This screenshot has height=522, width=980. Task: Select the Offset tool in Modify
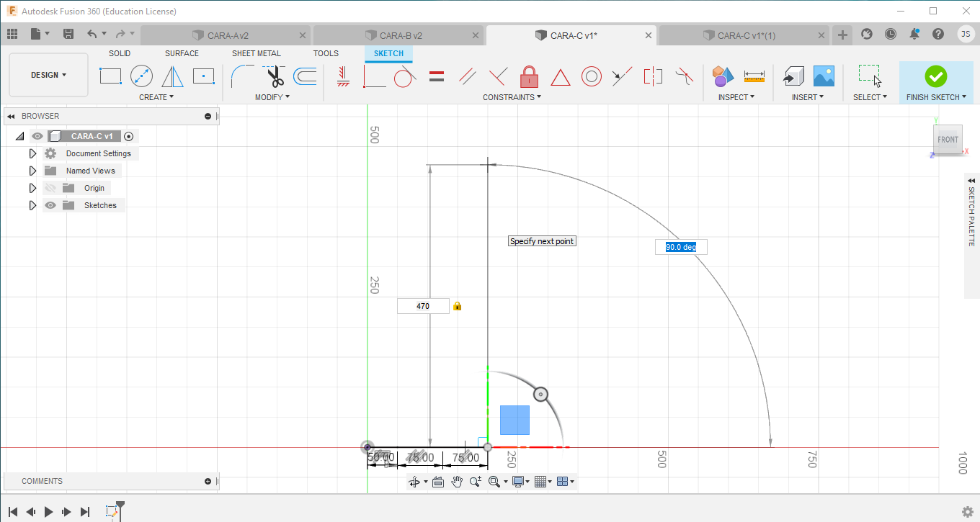coord(305,76)
